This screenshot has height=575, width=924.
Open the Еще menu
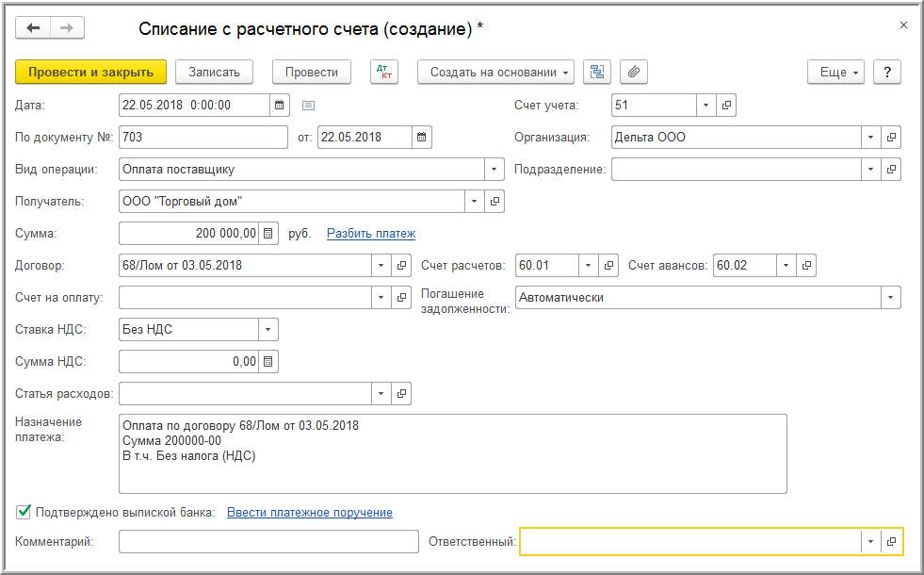click(835, 72)
